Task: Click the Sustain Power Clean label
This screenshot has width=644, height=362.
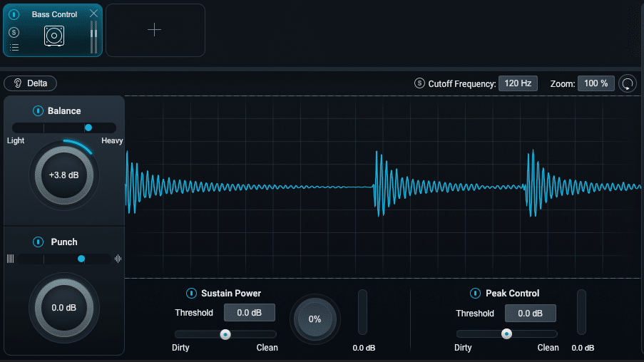Action: click(x=267, y=348)
